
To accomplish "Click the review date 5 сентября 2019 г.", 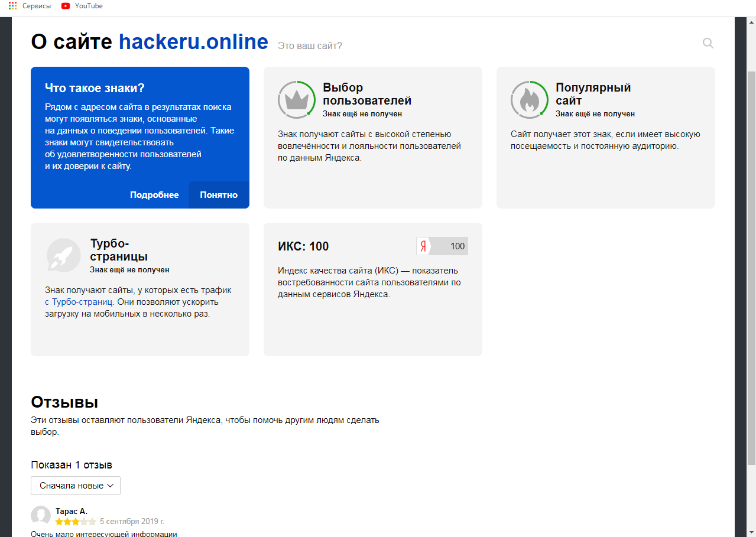I will point(132,522).
